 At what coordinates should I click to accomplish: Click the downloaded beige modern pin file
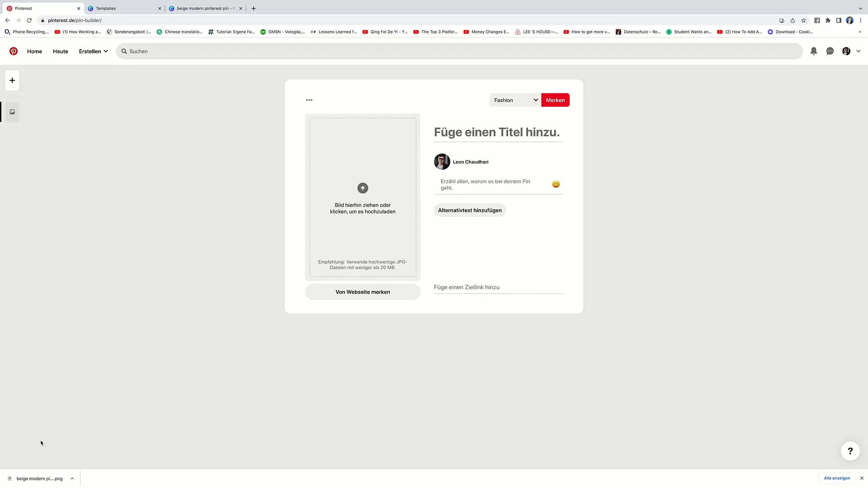pyautogui.click(x=39, y=479)
